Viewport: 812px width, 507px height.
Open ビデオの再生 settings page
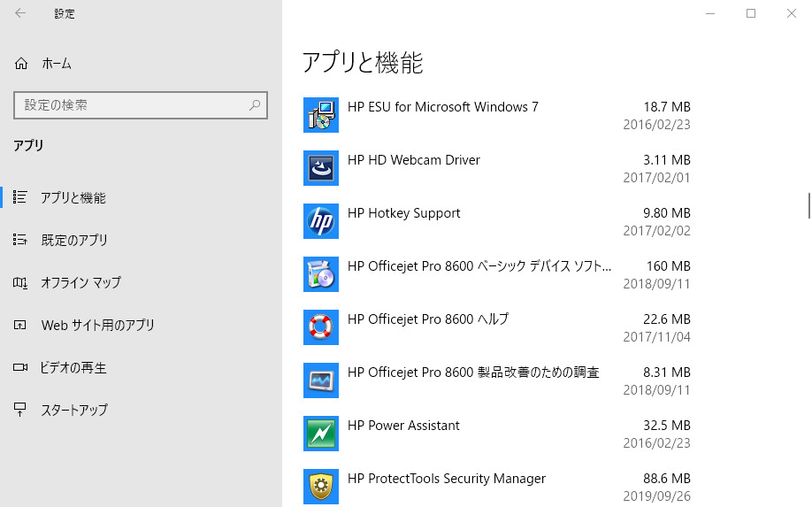(75, 367)
